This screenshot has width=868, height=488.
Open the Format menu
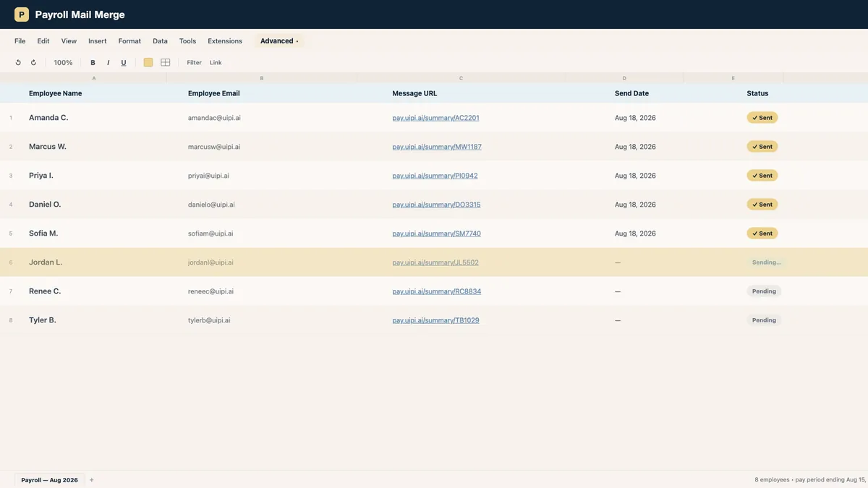[x=129, y=41]
